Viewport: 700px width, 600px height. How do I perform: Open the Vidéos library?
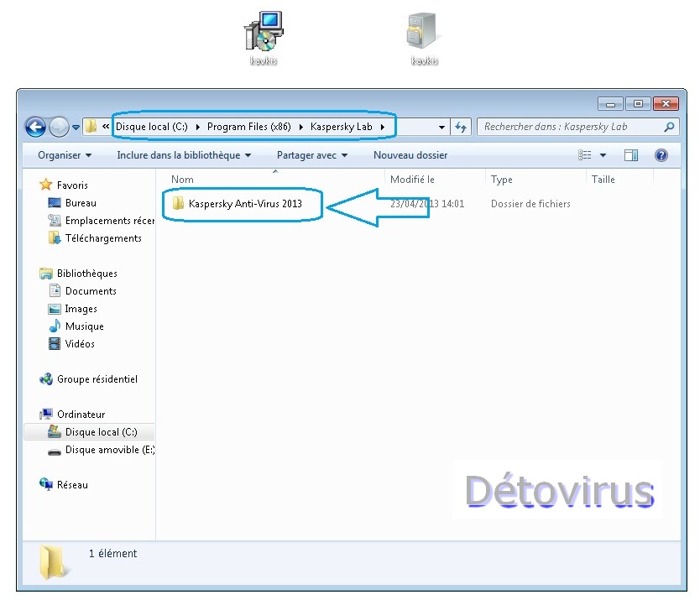click(x=80, y=344)
